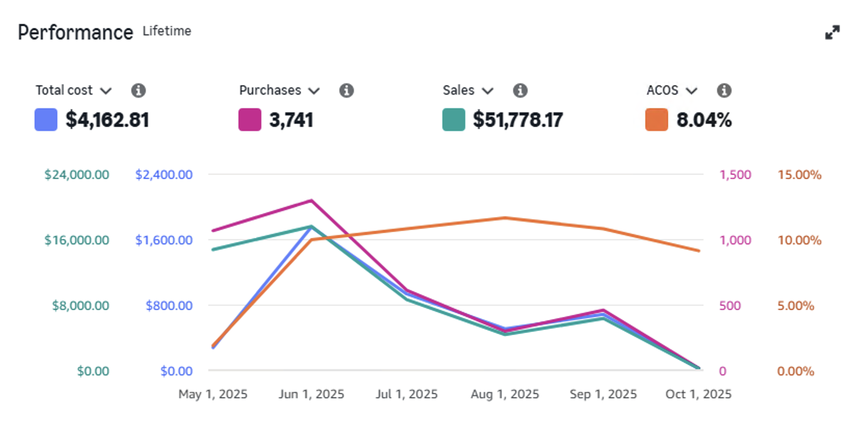Click the Purchases peak point at June
Viewport: 868px width, 440px height.
click(x=311, y=200)
